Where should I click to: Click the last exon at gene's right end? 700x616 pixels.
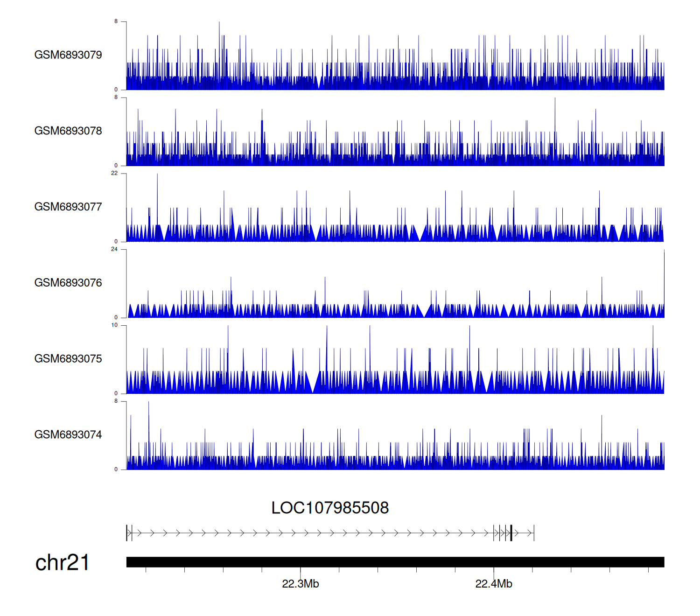(534, 533)
